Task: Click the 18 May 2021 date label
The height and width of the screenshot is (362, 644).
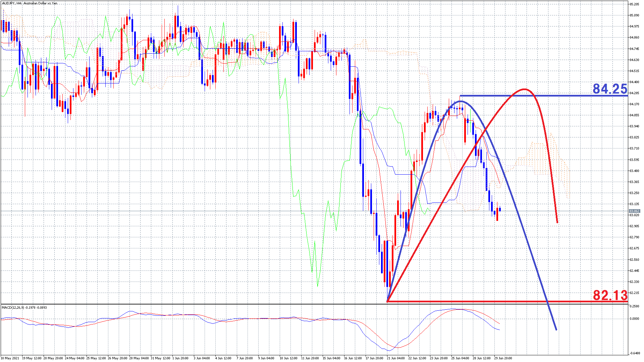Action: [10, 358]
